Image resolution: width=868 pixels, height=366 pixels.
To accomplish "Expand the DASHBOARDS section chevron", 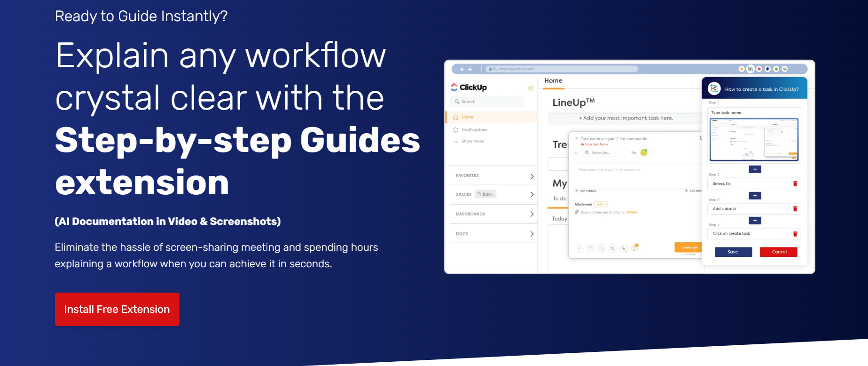I will (x=532, y=214).
